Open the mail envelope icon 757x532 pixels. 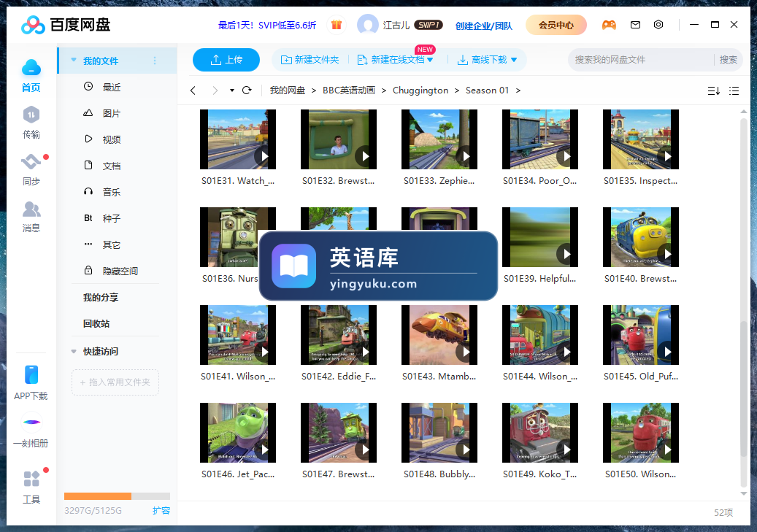click(635, 25)
